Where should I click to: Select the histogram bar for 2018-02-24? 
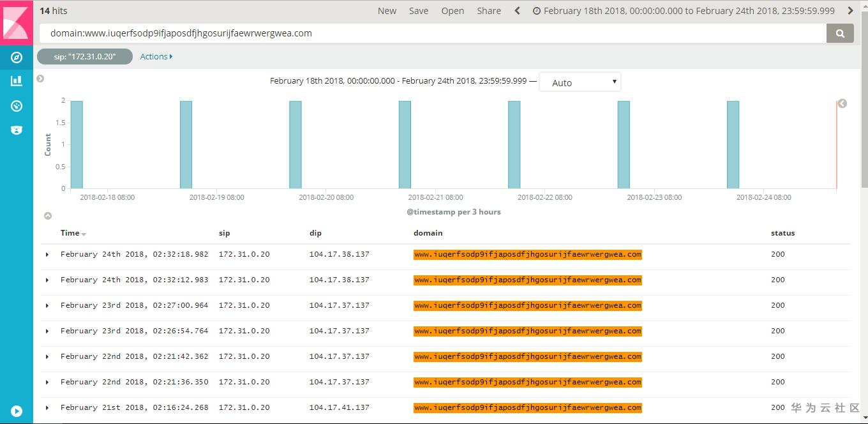tap(733, 144)
